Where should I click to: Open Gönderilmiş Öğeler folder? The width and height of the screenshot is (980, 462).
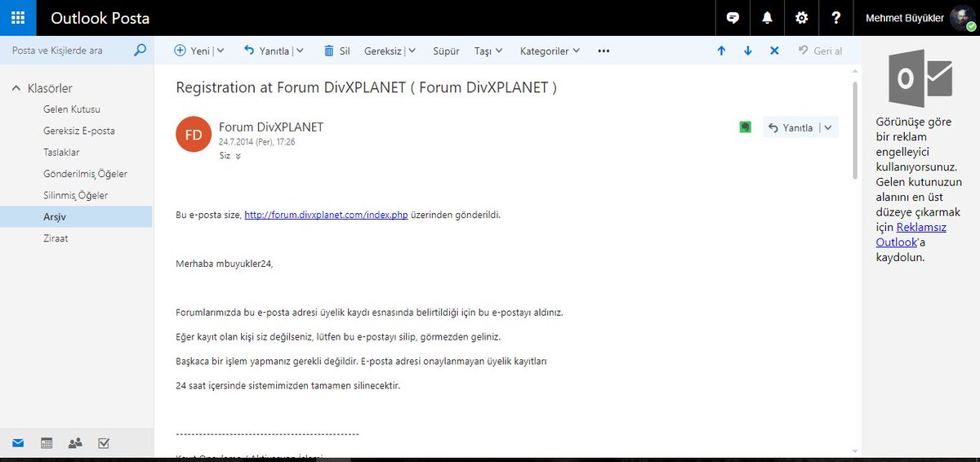(85, 174)
